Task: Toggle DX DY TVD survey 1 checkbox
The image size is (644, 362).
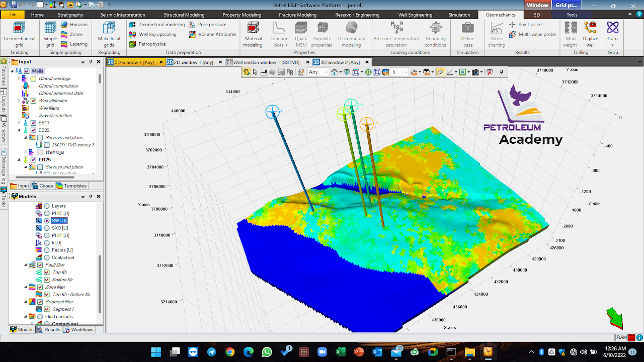Action: pyautogui.click(x=47, y=145)
